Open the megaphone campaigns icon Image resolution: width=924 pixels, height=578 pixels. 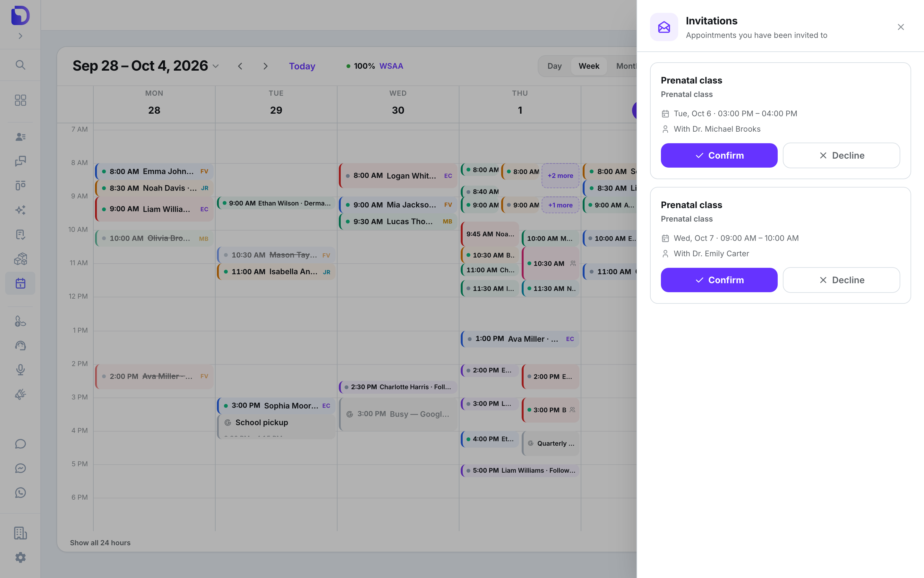pyautogui.click(x=20, y=394)
